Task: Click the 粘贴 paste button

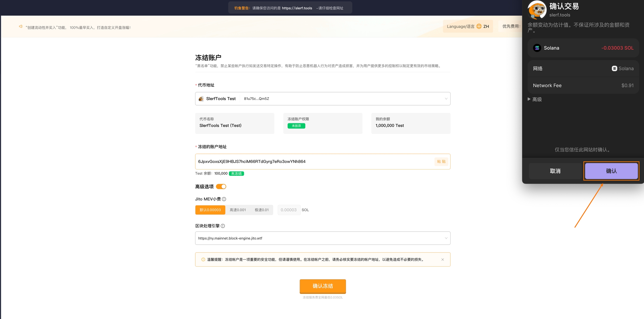Action: pos(441,162)
